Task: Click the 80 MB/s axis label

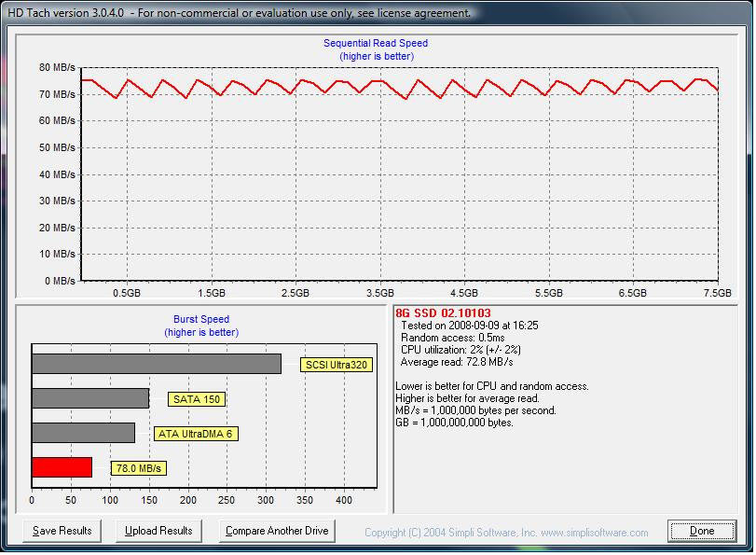Action: 57,67
